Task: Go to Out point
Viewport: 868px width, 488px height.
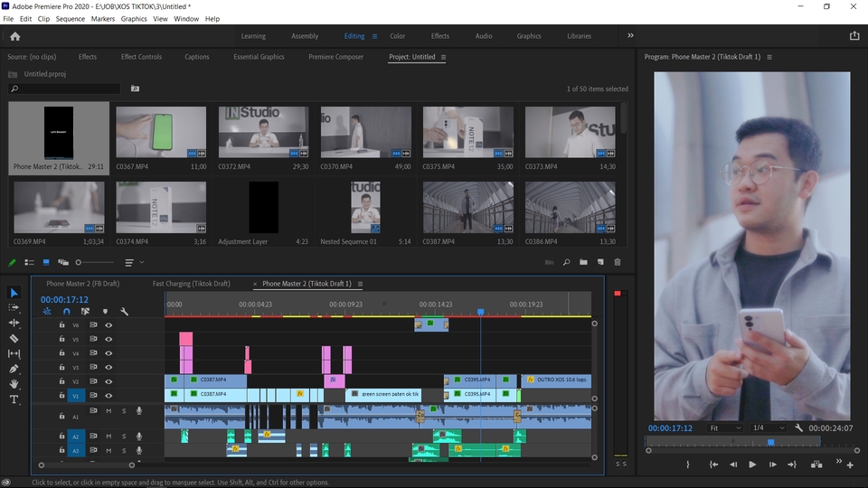Action: click(x=792, y=465)
